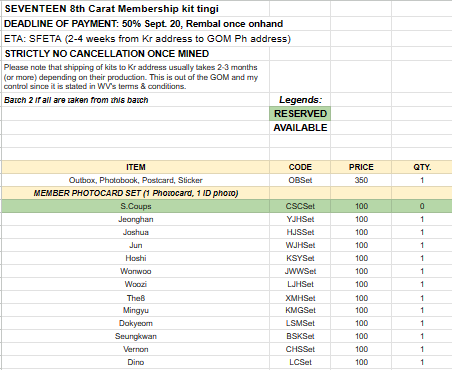Select the 'LJHSet' code cell
This screenshot has width=452, height=370.
pos(300,284)
